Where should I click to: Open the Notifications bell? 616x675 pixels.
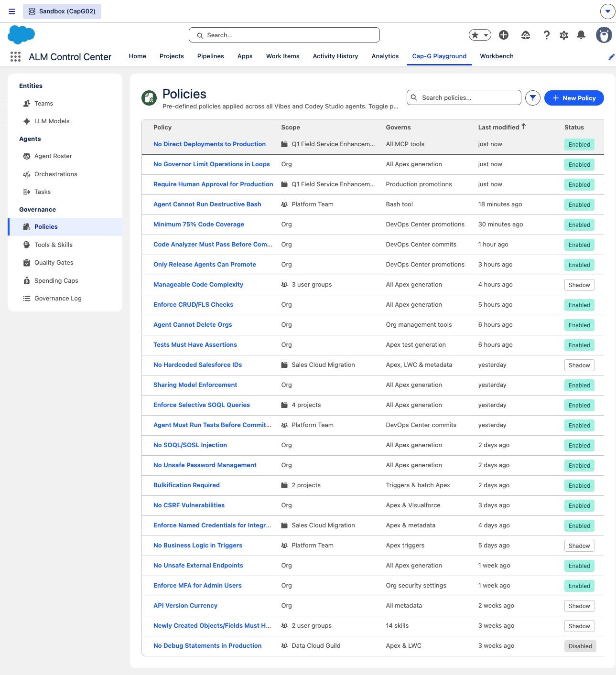(x=581, y=35)
